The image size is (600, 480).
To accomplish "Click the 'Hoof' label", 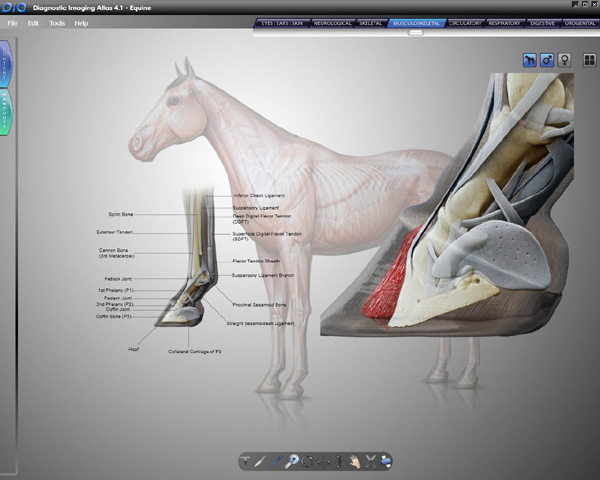I will click(x=134, y=349).
